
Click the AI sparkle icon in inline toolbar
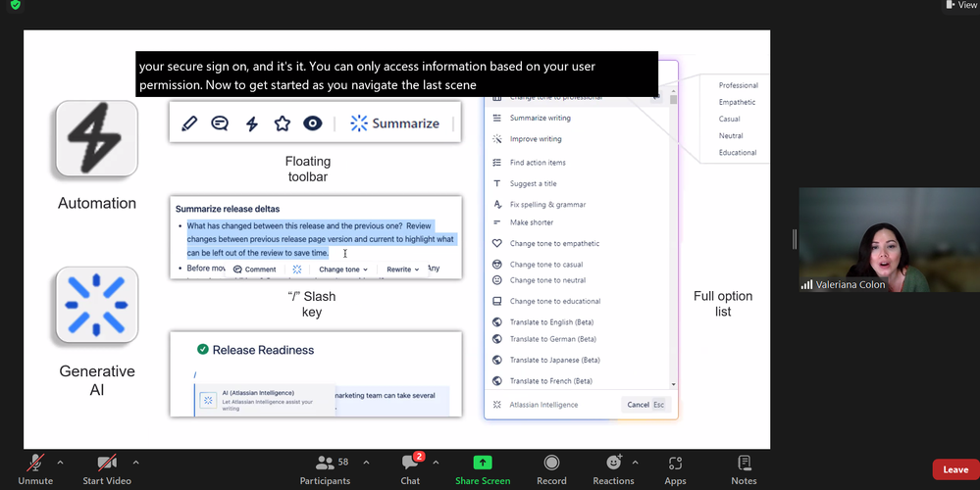click(x=297, y=269)
